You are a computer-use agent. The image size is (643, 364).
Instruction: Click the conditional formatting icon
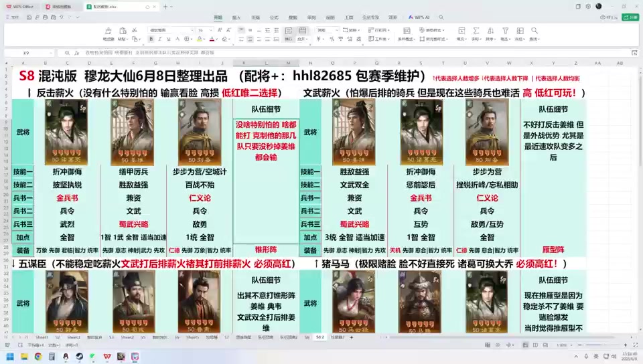coord(407,31)
